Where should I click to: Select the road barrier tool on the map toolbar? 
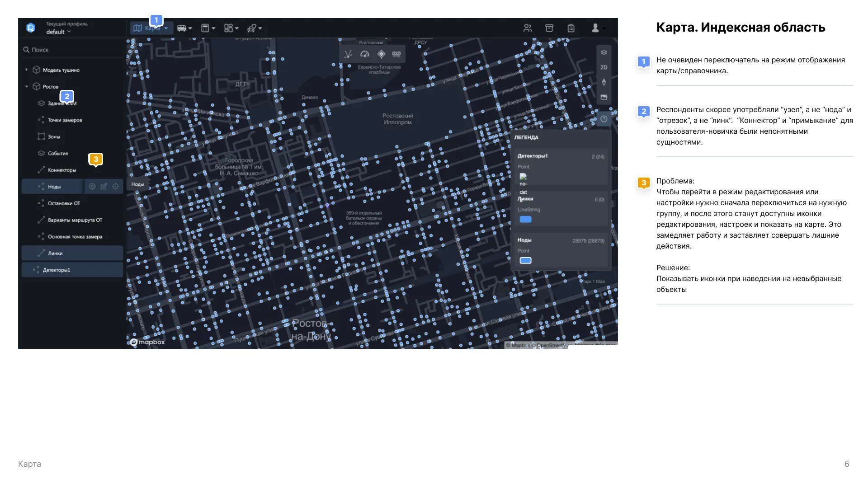point(396,54)
